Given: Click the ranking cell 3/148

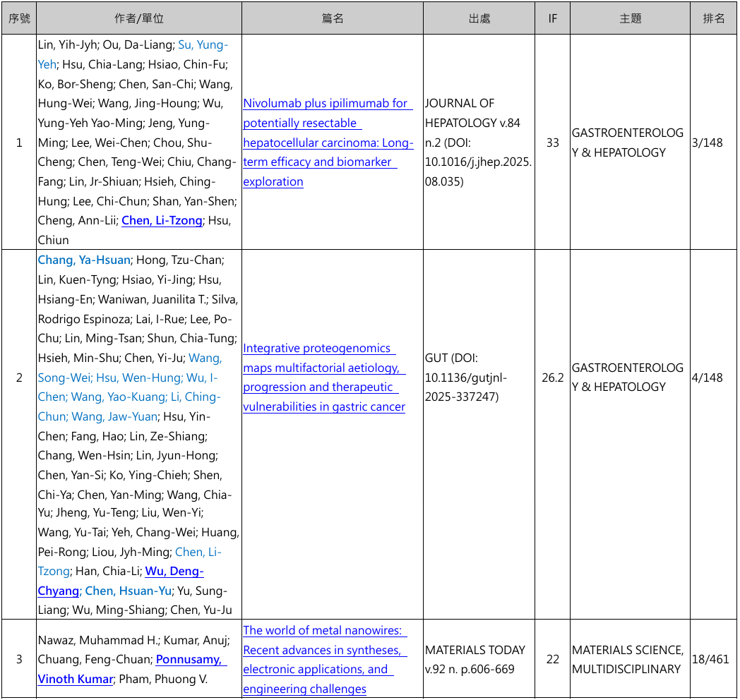Looking at the screenshot, I should (x=708, y=143).
